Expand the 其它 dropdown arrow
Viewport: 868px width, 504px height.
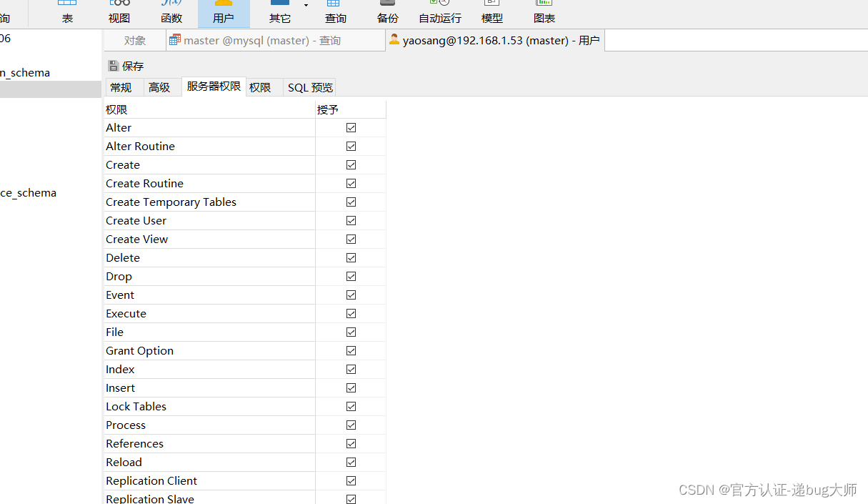click(x=306, y=6)
